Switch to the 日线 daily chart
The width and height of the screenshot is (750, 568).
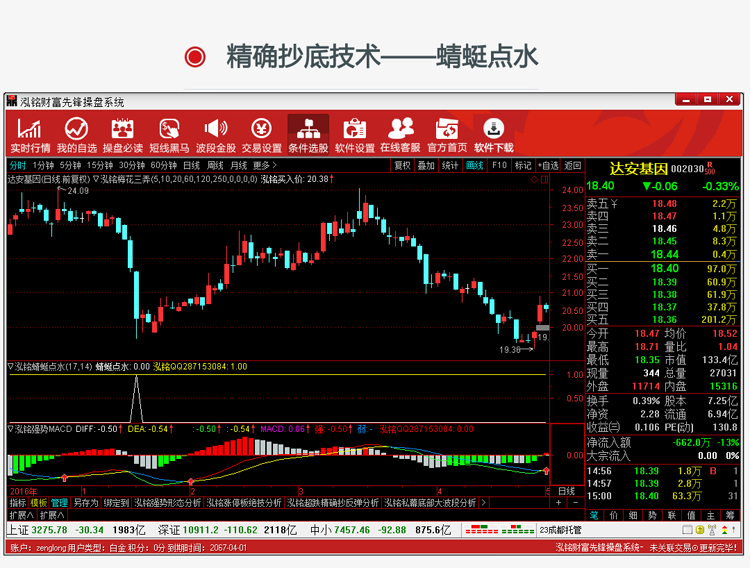[191, 166]
